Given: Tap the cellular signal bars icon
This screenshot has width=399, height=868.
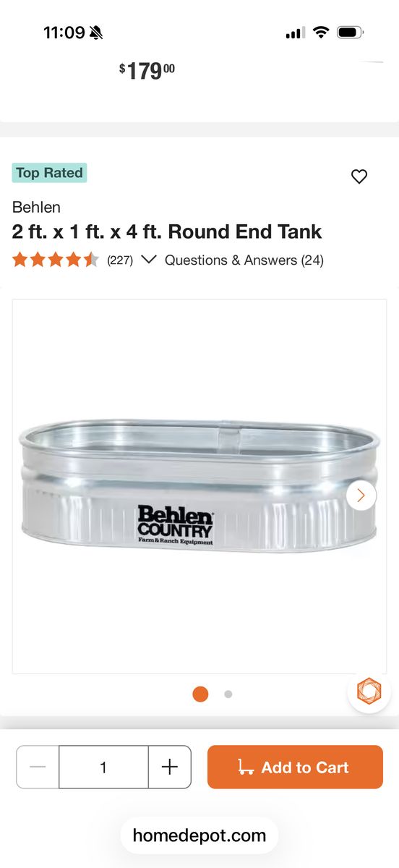Looking at the screenshot, I should pos(296,33).
